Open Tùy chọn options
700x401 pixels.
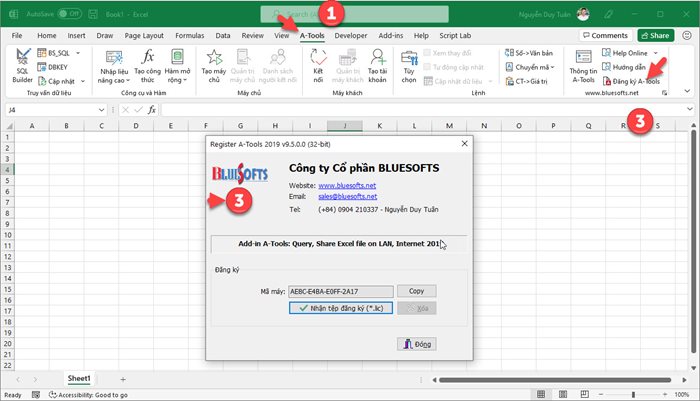408,66
